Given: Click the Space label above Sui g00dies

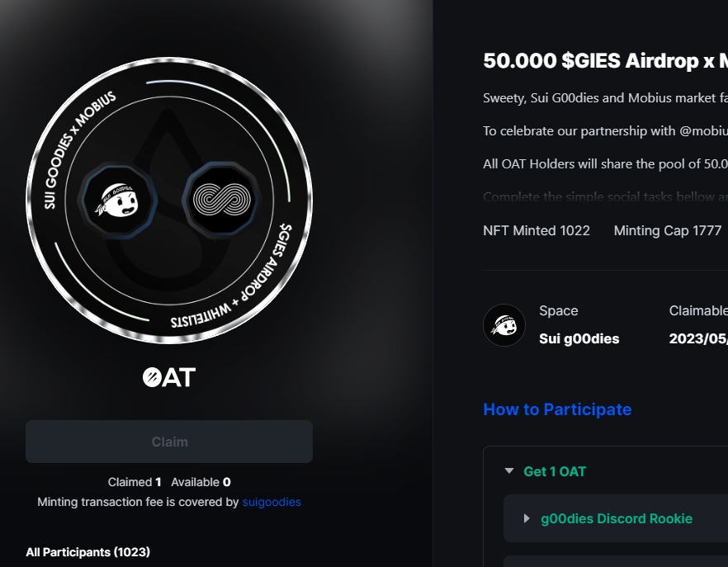Looking at the screenshot, I should coord(559,310).
